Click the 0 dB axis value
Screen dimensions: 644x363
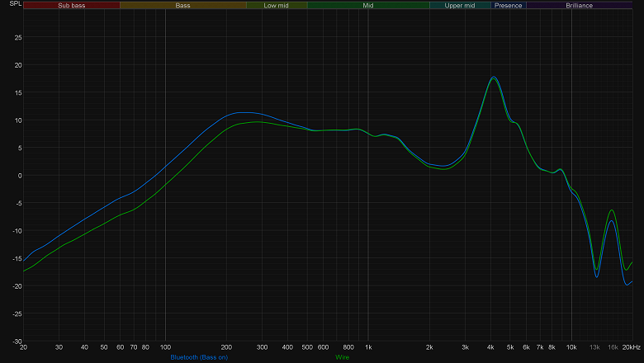[20, 176]
